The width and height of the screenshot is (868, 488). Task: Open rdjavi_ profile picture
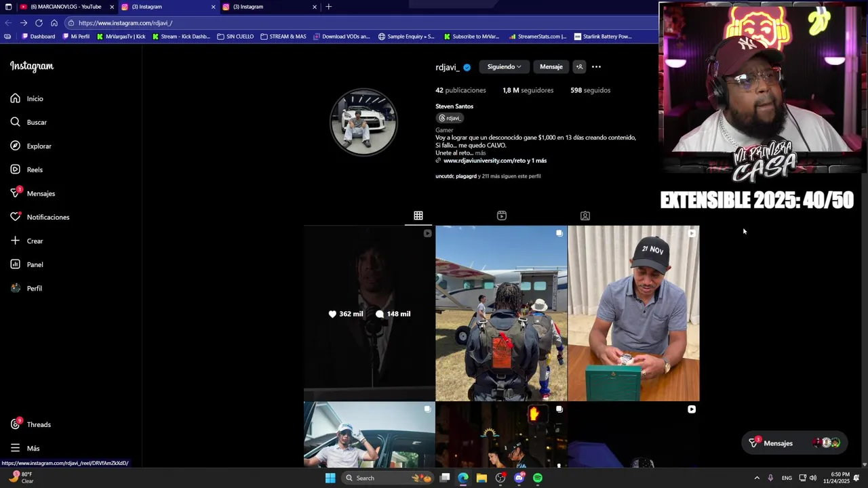pyautogui.click(x=363, y=123)
